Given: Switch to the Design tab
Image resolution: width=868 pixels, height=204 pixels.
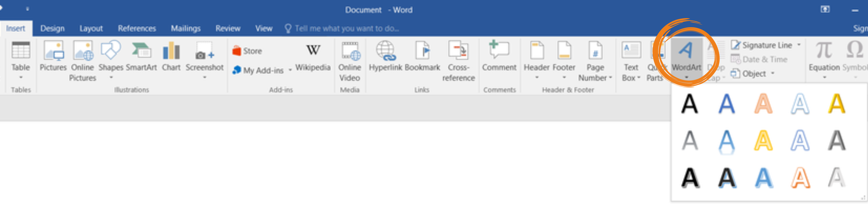Looking at the screenshot, I should (x=52, y=28).
